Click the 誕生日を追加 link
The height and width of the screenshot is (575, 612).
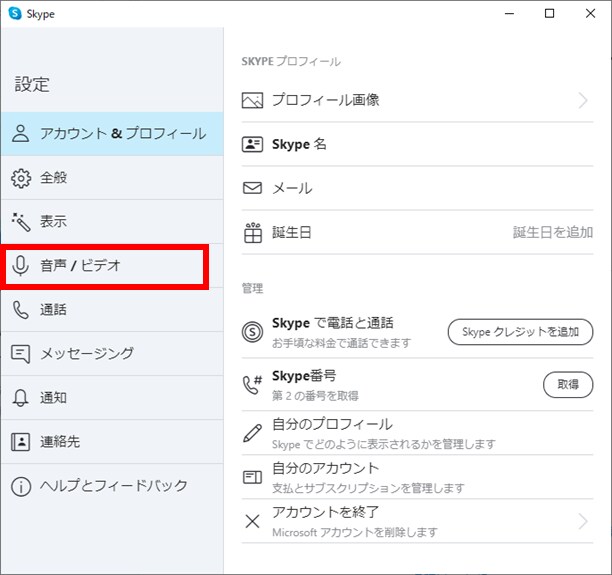pyautogui.click(x=553, y=232)
